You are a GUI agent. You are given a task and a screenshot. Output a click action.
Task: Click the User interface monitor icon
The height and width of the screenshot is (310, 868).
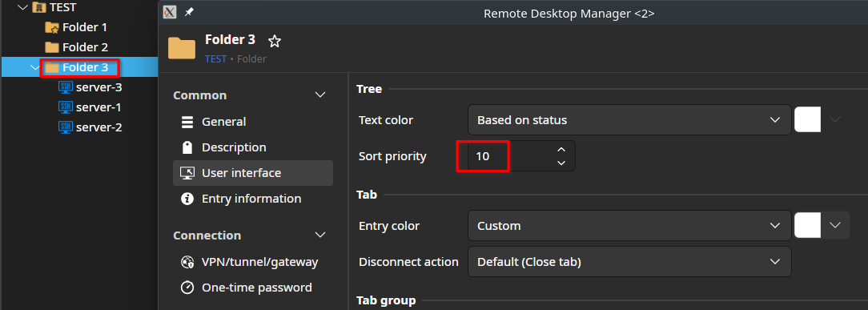pos(187,173)
